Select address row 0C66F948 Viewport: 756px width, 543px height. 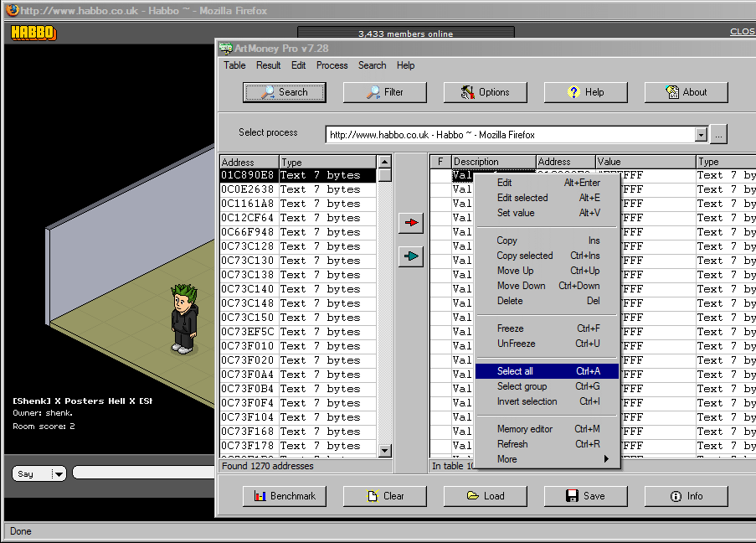(297, 232)
